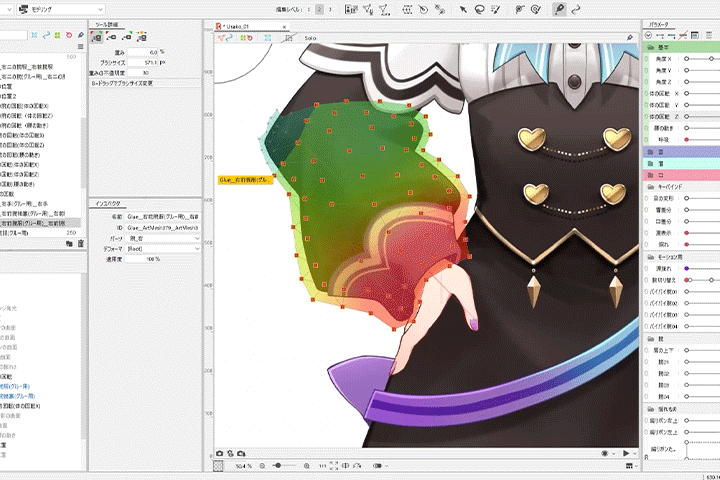This screenshot has width=720, height=480.
Task: Click the blue curve filter icon in parts panel
Action: pyautogui.click(x=46, y=35)
